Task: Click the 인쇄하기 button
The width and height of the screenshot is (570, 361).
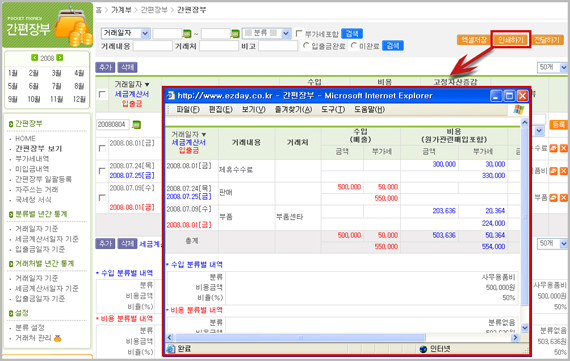Action: [510, 40]
